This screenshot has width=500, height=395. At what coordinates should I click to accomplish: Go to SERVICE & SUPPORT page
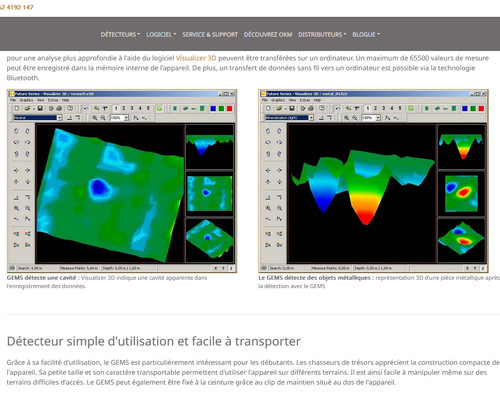click(210, 34)
